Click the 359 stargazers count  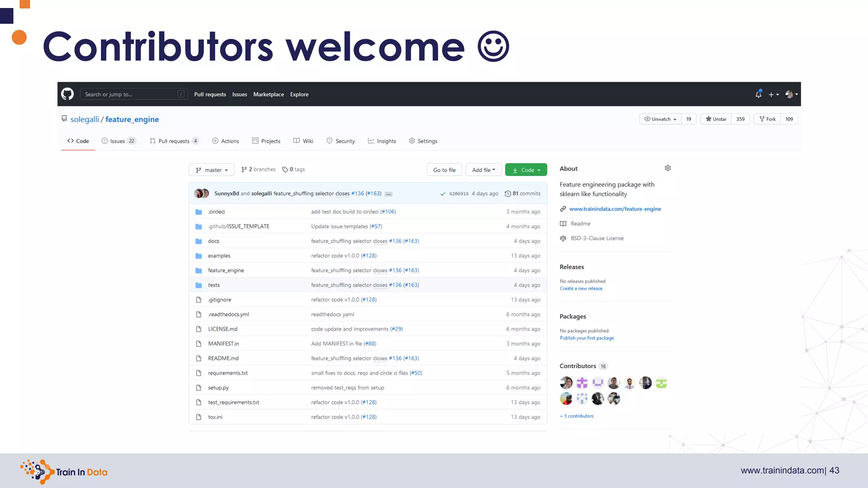(x=740, y=119)
